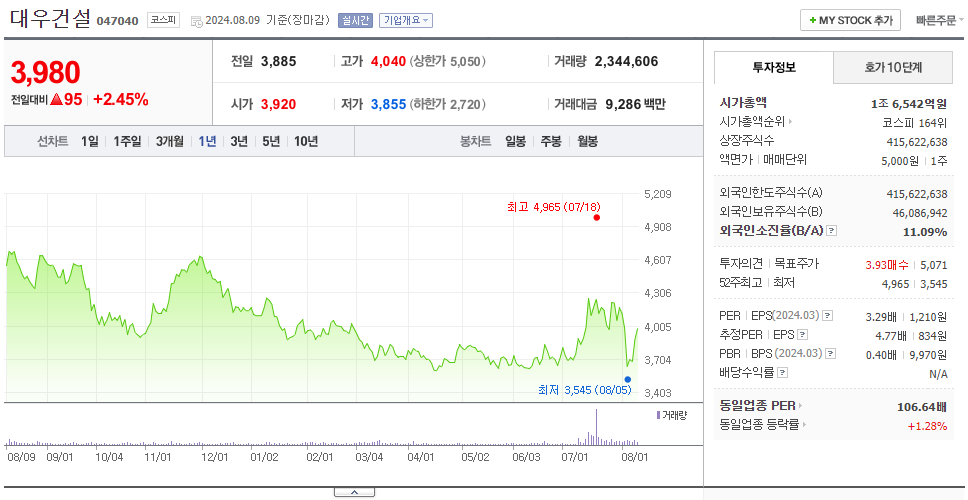Click the 거래량 legend marker
This screenshot has height=500, width=968.
[x=658, y=415]
